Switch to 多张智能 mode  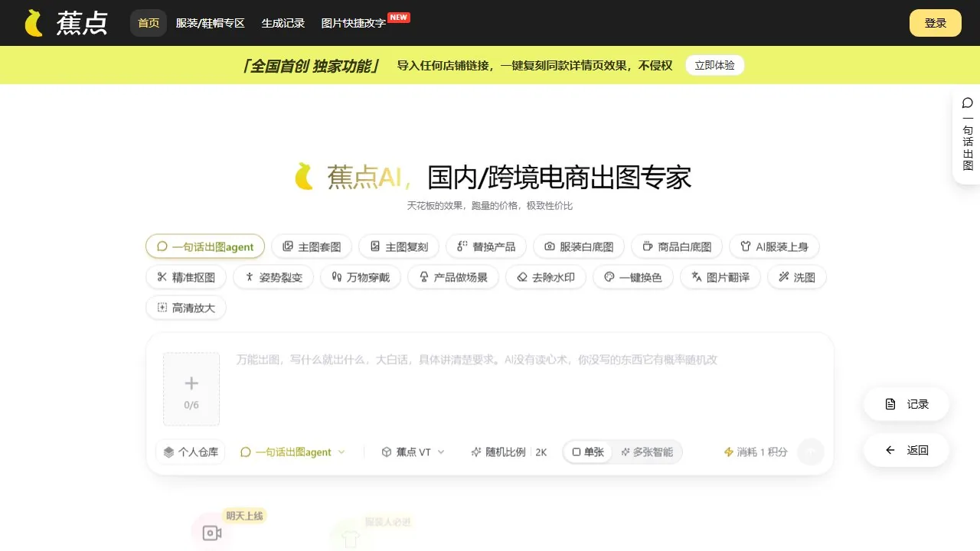647,452
